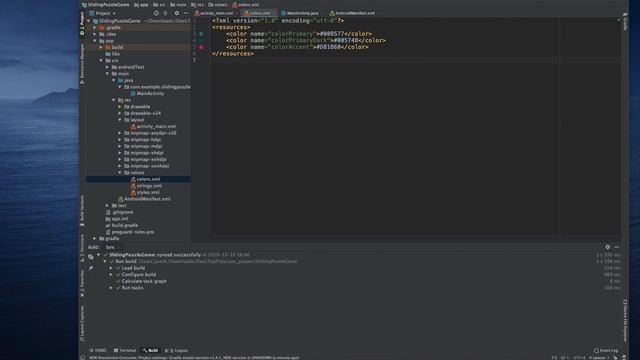Viewport: 640px width, 360px height.
Task: Collapse the SlidingPuzzleGame root project node
Action: click(x=89, y=21)
